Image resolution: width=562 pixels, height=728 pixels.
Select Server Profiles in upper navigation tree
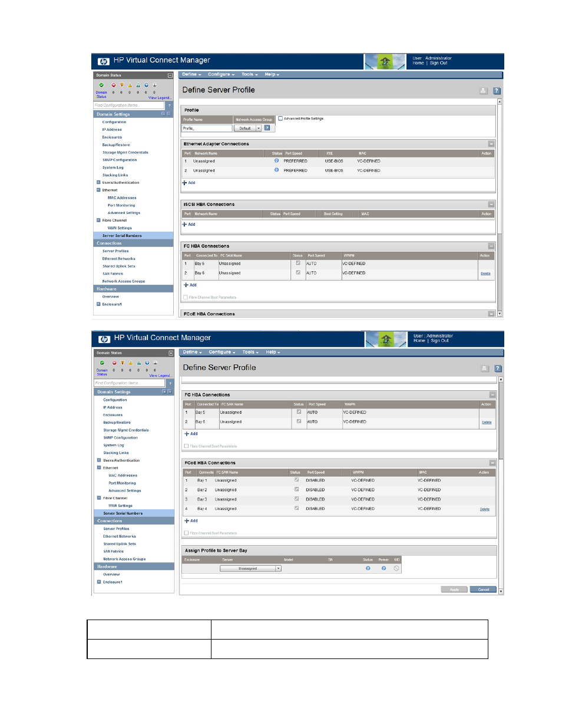[x=115, y=251]
